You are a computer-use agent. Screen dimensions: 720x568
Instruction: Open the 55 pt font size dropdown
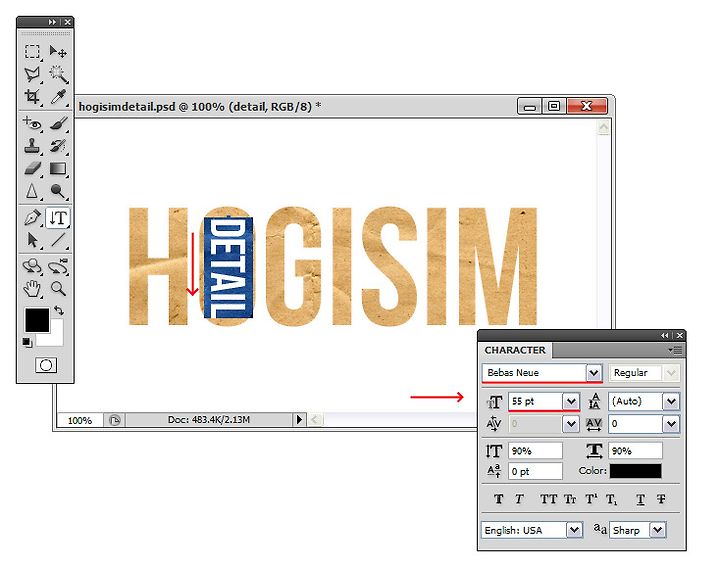pos(571,401)
